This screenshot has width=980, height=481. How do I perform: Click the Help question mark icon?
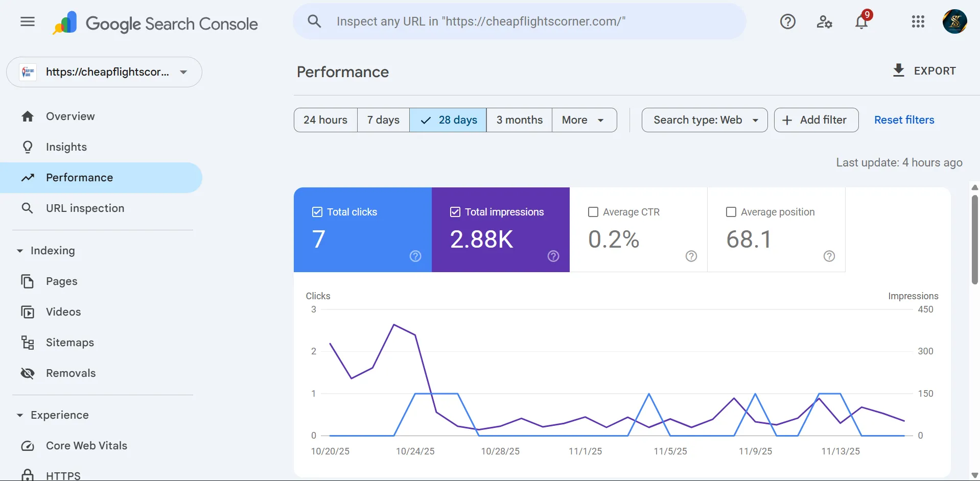click(x=787, y=21)
